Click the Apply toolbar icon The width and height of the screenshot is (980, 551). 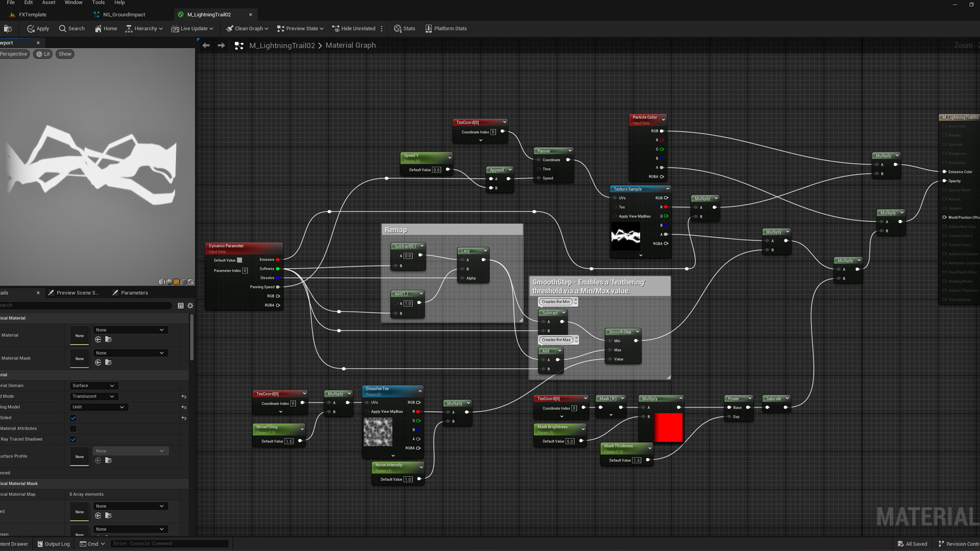[x=31, y=29]
